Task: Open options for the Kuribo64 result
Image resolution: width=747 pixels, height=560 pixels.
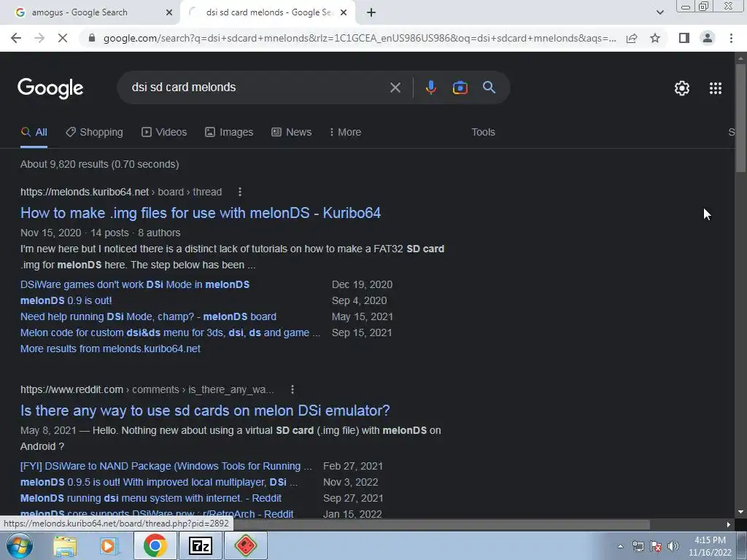Action: click(239, 192)
